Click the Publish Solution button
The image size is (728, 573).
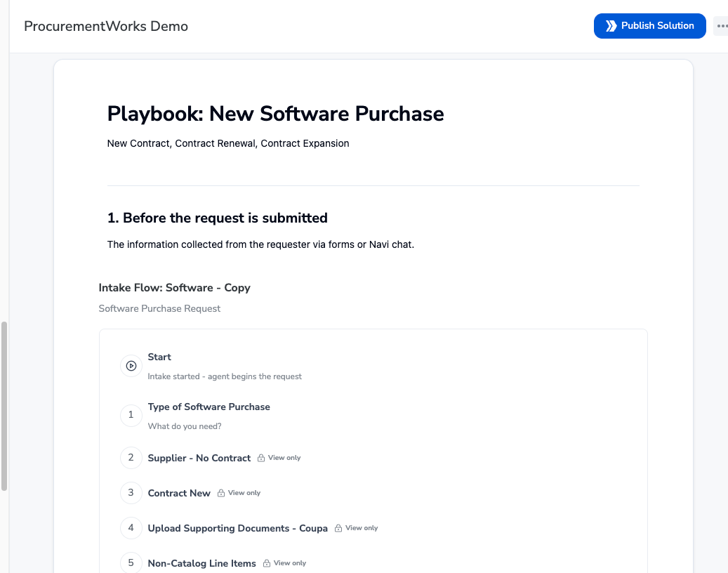(649, 26)
